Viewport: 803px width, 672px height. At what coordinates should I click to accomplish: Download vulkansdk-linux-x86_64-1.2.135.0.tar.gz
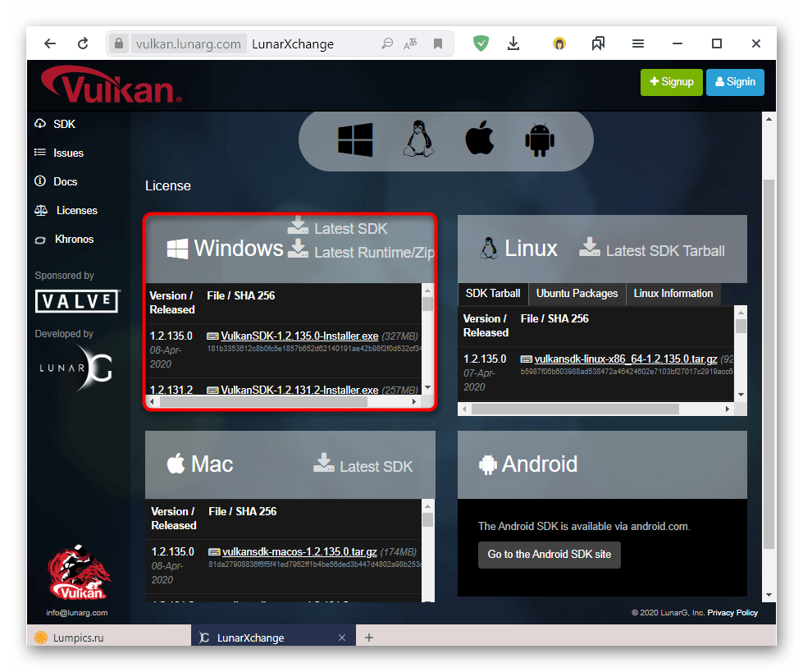tap(626, 359)
